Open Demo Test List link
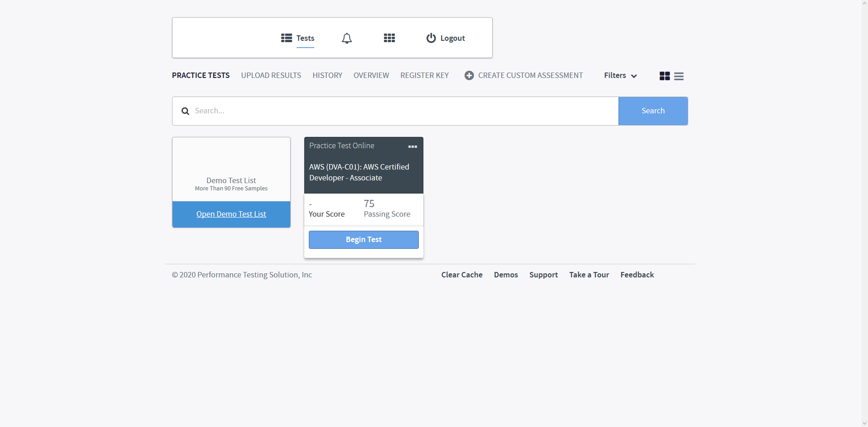This screenshot has height=427, width=868. (x=231, y=214)
